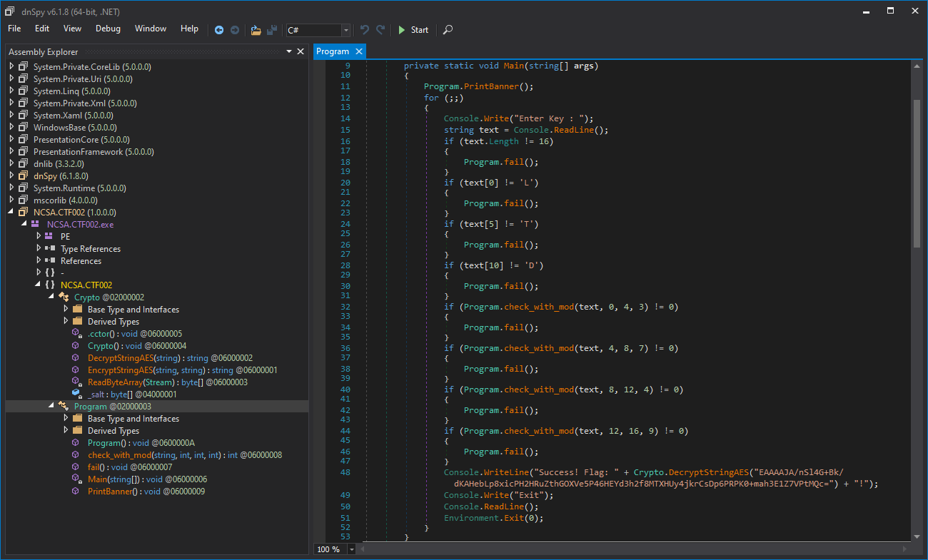Expand the System.Linq assembly node

click(11, 91)
